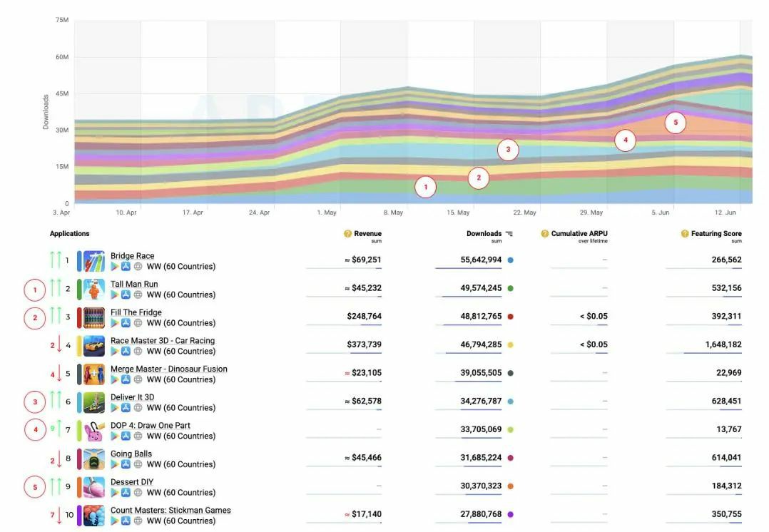The image size is (769, 532).
Task: Click the downloads value 55,642,994
Action: pos(481,260)
